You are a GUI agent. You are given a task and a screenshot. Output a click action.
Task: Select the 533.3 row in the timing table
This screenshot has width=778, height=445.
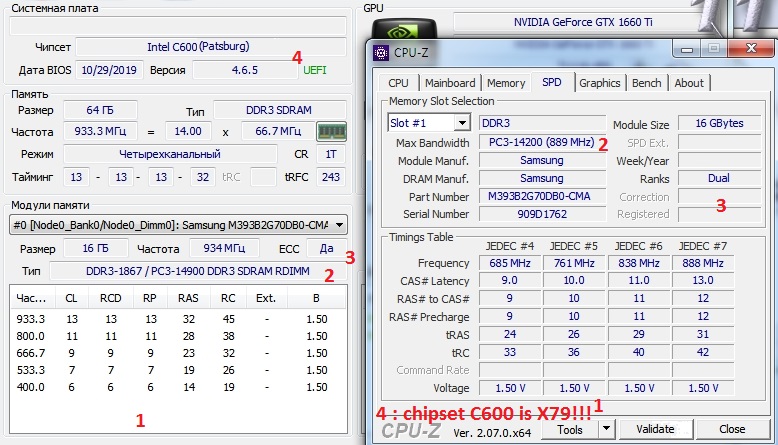178,370
